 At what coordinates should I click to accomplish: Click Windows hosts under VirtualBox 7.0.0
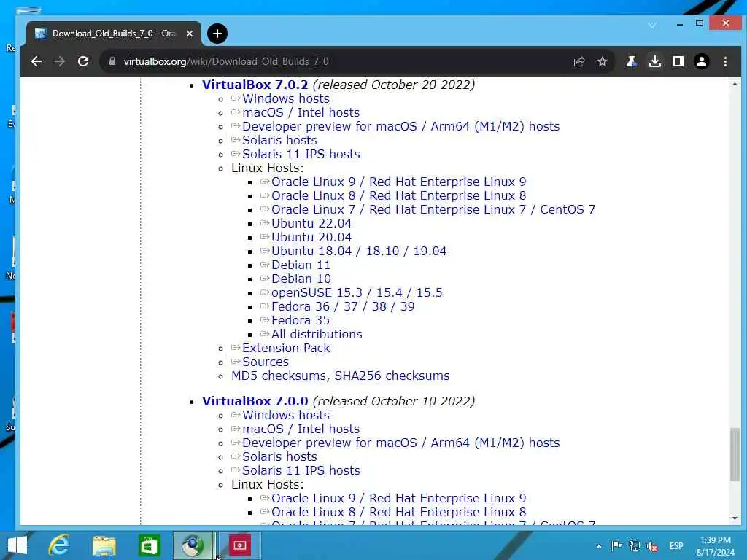point(286,415)
